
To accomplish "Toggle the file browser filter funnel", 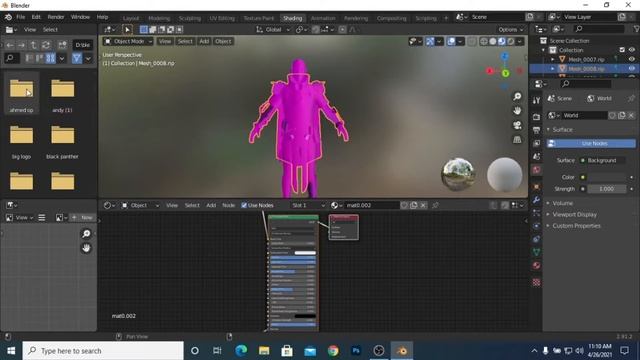I will 77,58.
